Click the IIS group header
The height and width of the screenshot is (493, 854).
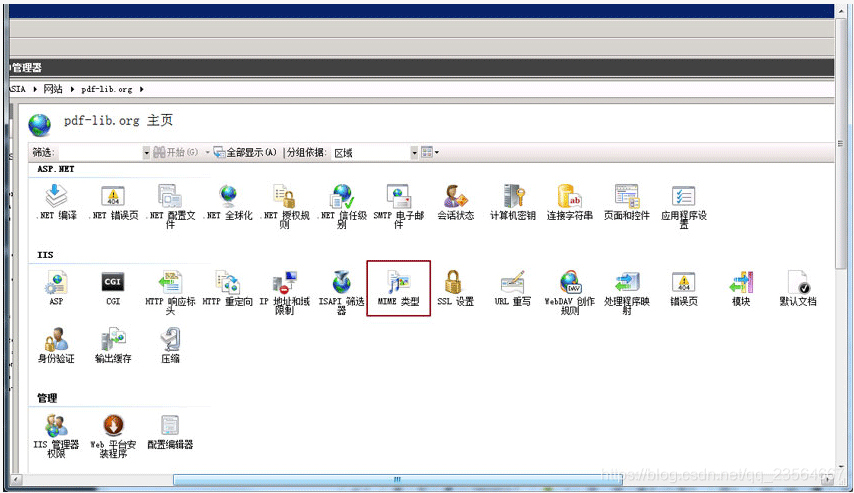pos(45,255)
